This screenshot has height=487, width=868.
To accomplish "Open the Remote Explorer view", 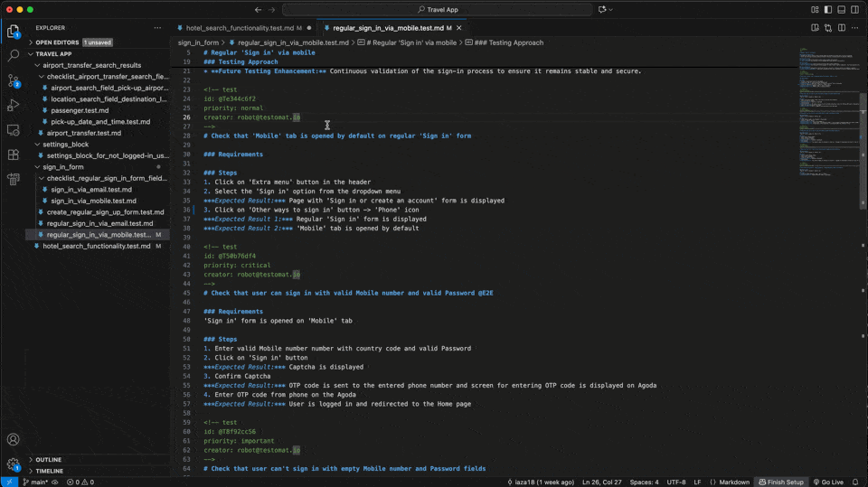I will click(14, 130).
